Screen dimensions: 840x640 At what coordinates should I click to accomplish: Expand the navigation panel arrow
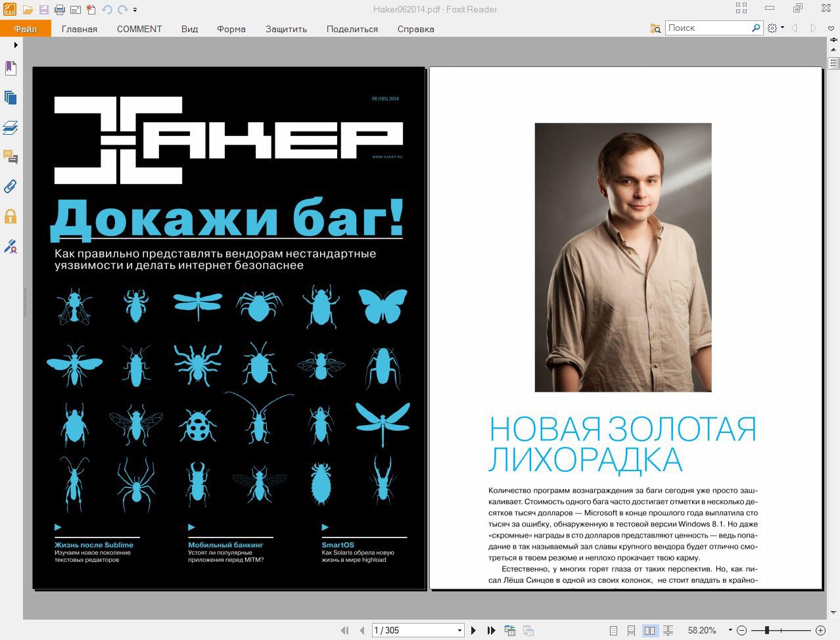tap(16, 45)
